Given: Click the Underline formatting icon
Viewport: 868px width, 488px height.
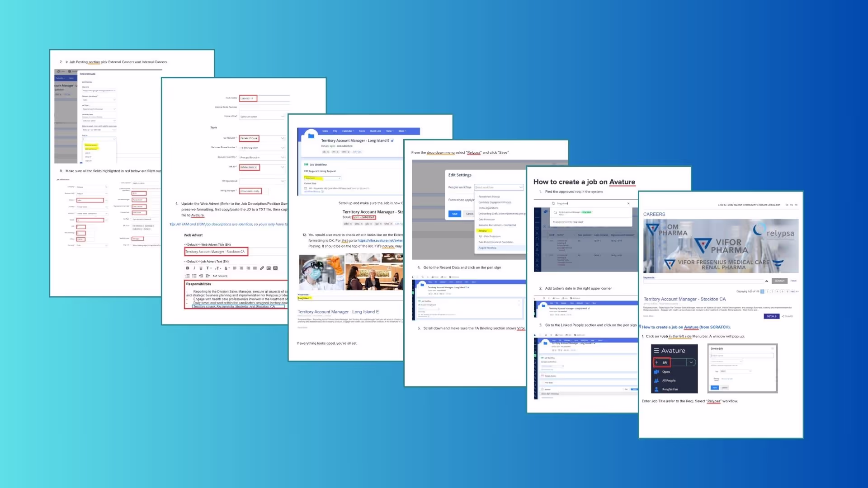Looking at the screenshot, I should pos(201,268).
